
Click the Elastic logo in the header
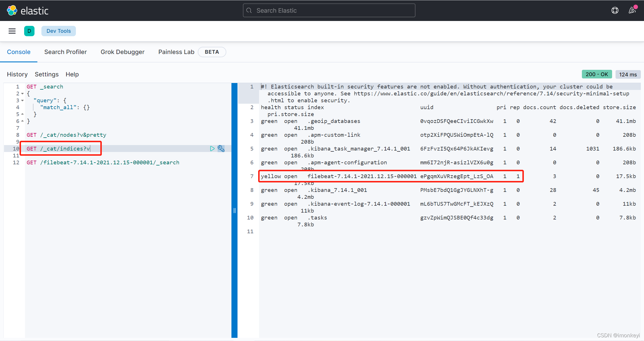pos(28,11)
